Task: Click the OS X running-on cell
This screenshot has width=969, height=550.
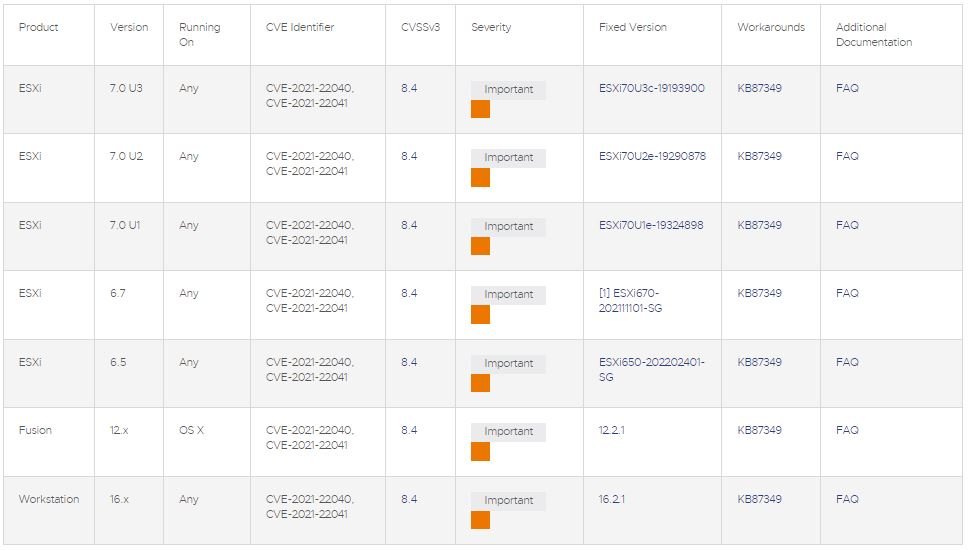Action: [191, 430]
